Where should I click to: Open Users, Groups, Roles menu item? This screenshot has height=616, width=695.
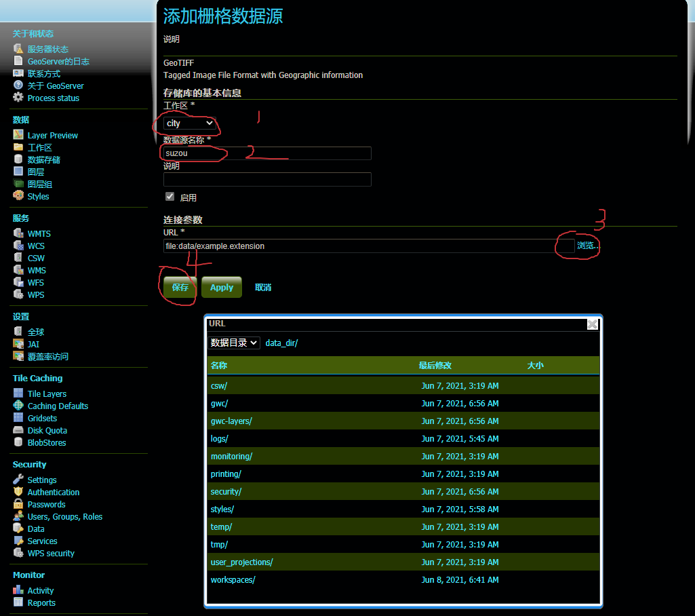coord(64,517)
